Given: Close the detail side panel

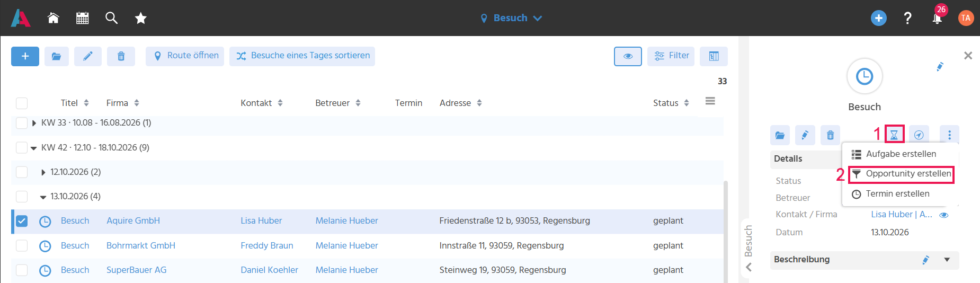Looking at the screenshot, I should tap(968, 56).
